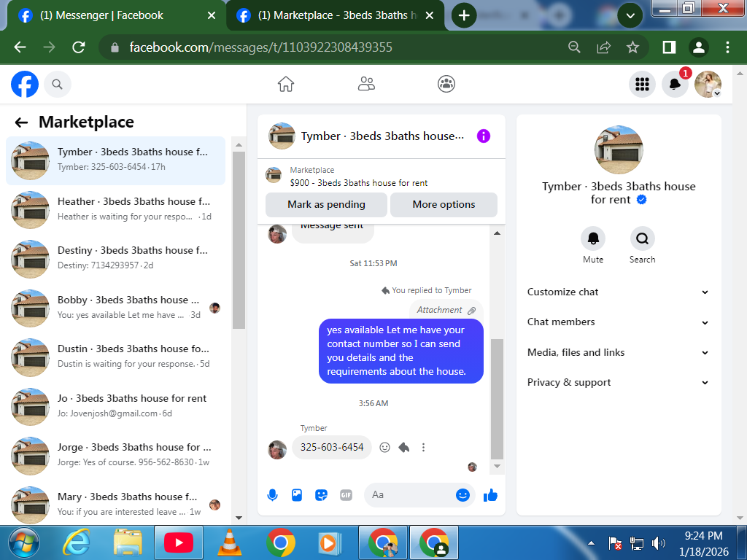Open the Chrome tab search dropdown arrow

point(630,16)
